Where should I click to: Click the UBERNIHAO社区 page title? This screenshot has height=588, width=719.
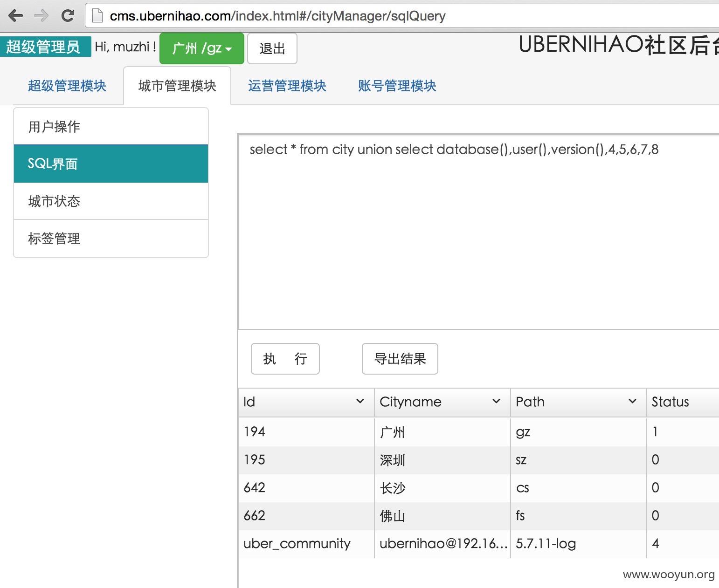[618, 45]
